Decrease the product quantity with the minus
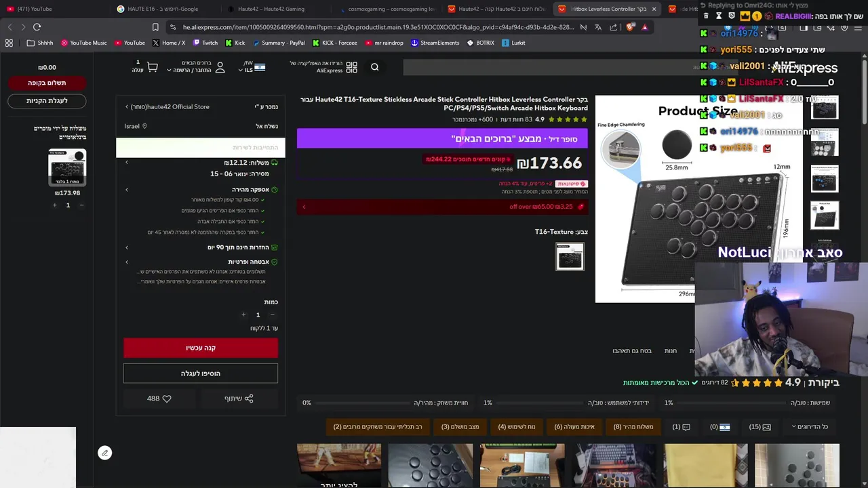 272,314
